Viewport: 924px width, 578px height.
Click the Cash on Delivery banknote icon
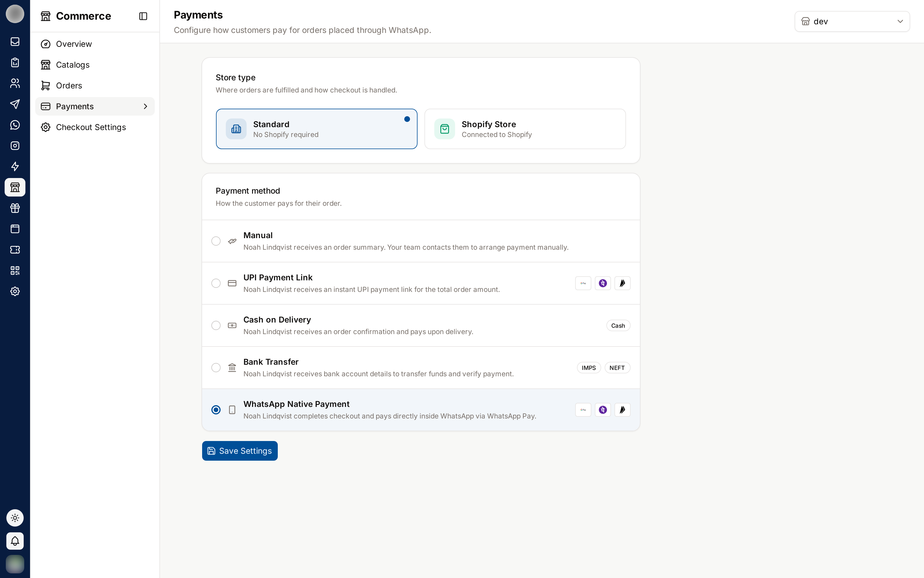[232, 326]
